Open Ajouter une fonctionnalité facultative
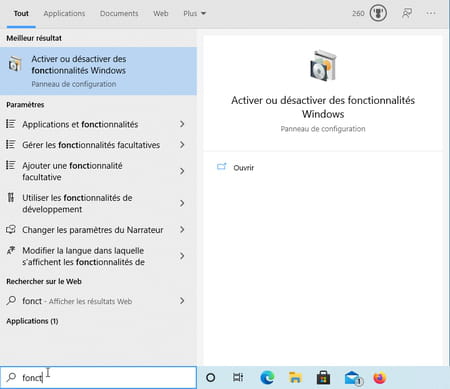450x389 pixels. (98, 171)
